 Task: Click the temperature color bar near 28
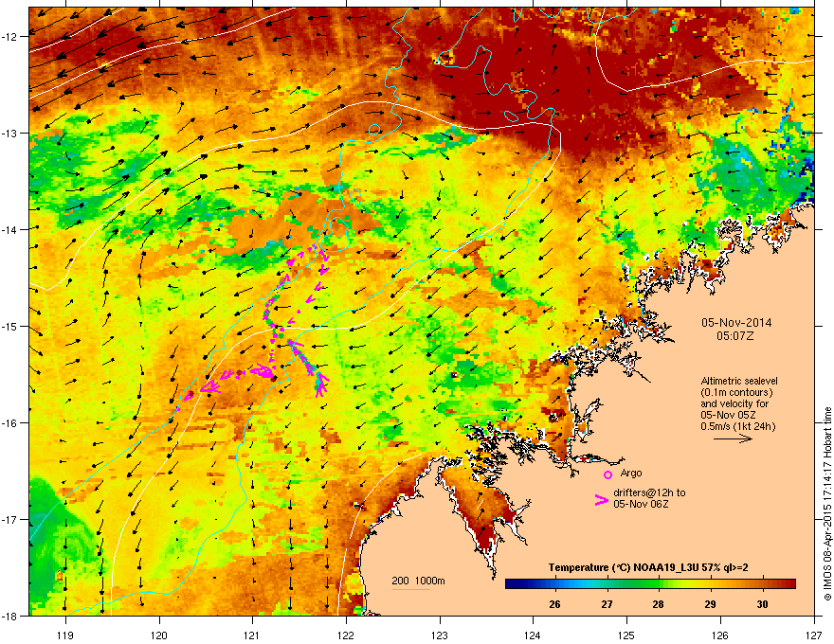659,584
